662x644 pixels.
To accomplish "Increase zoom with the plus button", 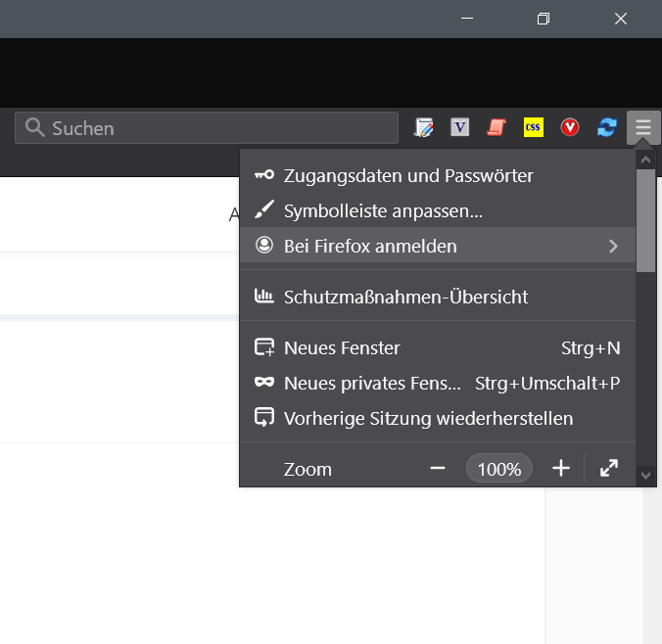I will click(x=561, y=469).
